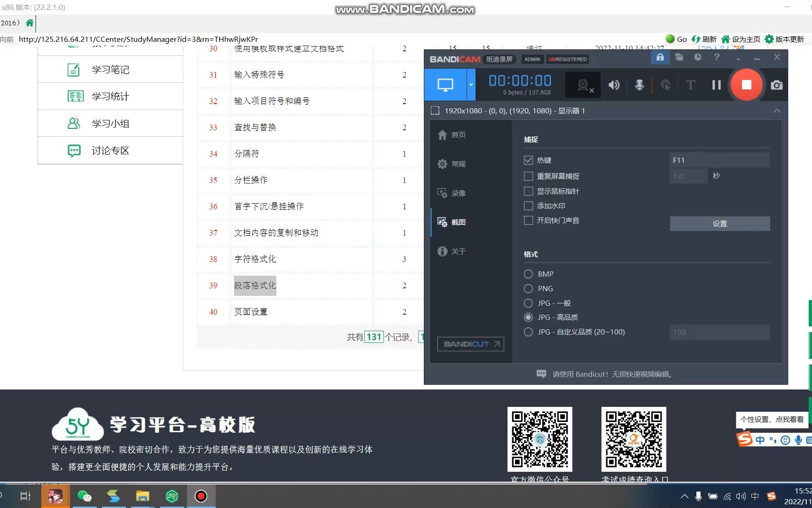Open the screen capture mode dropdown arrow

pos(470,85)
